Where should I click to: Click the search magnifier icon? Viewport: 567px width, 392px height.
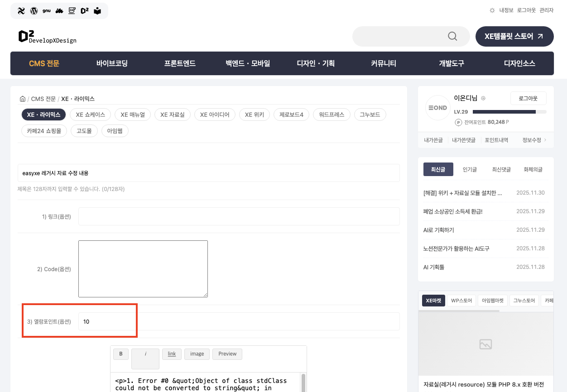pyautogui.click(x=452, y=36)
